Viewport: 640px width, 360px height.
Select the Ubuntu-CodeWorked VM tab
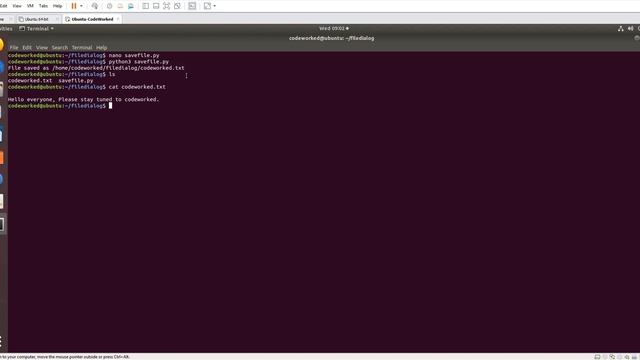tap(92, 19)
